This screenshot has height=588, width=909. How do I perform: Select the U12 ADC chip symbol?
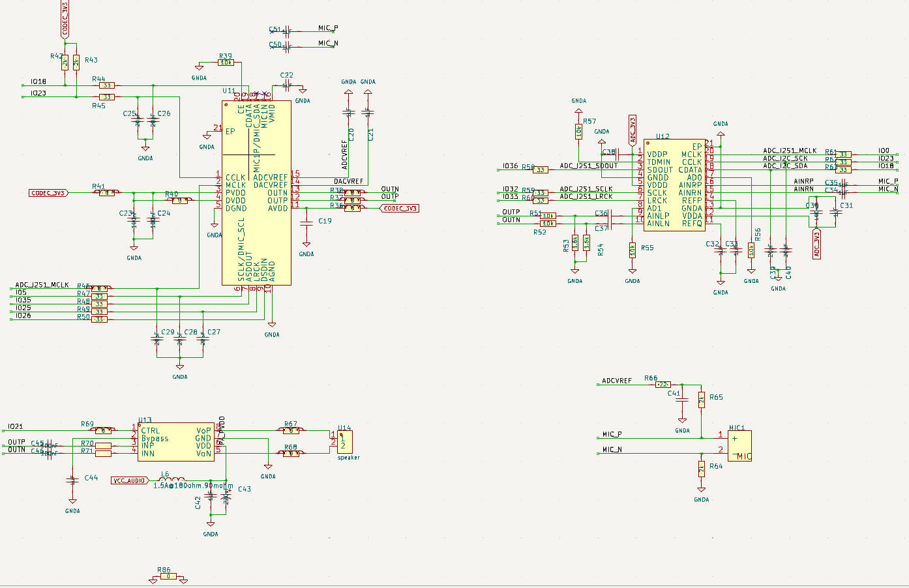(674, 185)
